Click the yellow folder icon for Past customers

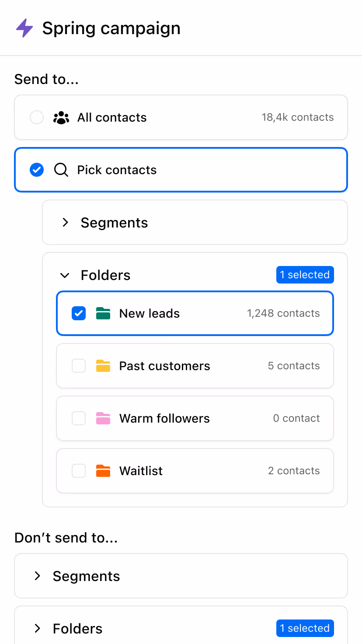pos(103,366)
